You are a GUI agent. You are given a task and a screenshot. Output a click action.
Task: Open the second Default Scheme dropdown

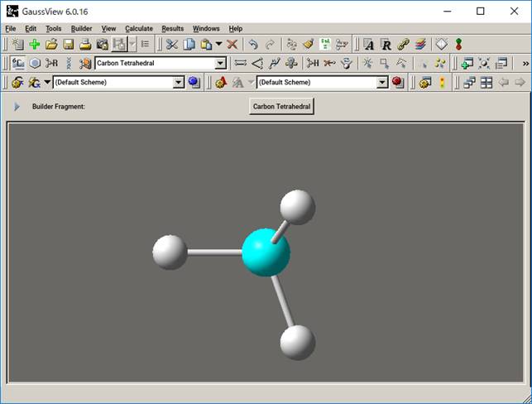pos(382,83)
